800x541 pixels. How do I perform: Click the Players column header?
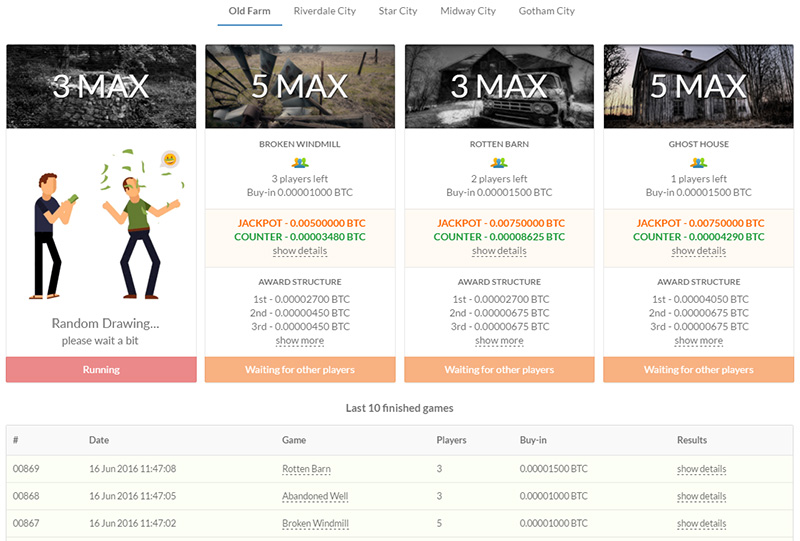pos(452,440)
